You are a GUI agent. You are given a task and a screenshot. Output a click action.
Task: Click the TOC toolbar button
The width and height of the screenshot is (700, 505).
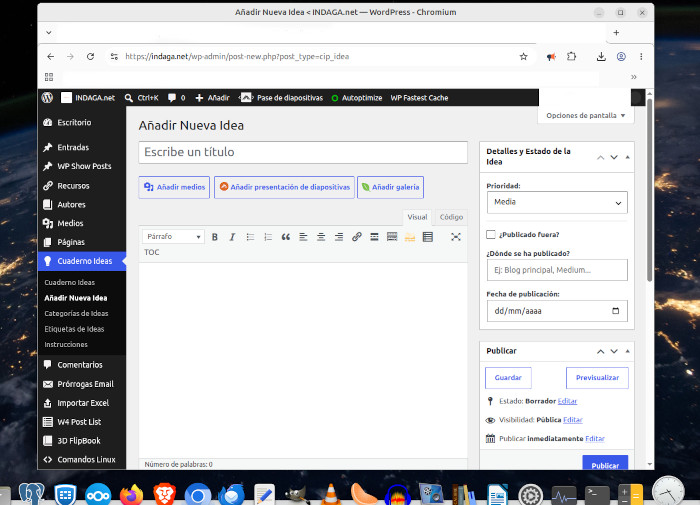click(152, 252)
